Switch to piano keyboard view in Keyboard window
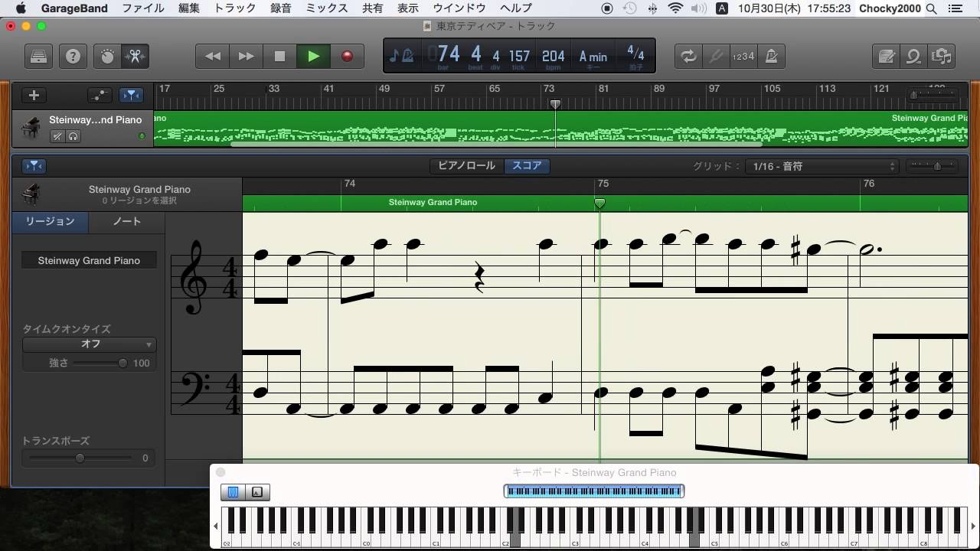This screenshot has height=551, width=980. coord(234,492)
